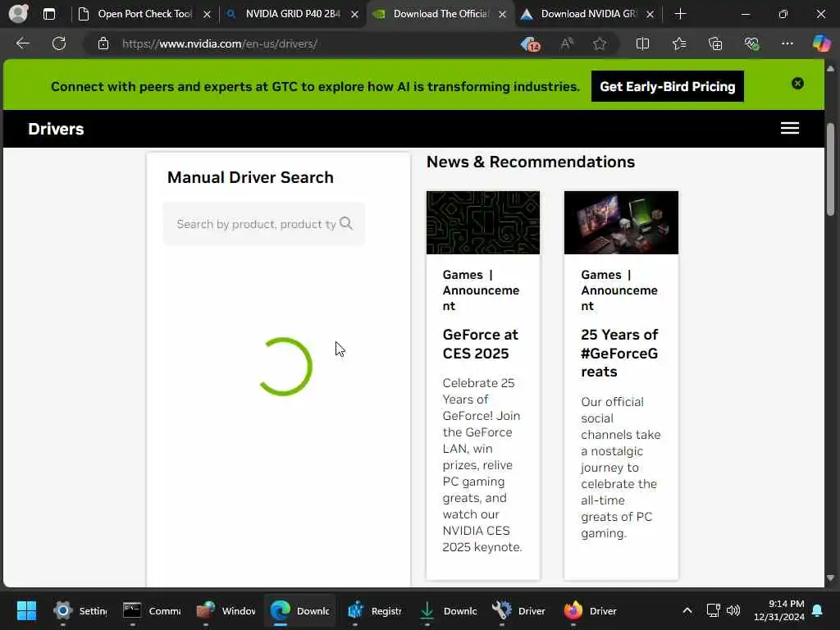The image size is (840, 630).
Task: Open a new browser tab
Action: [680, 14]
